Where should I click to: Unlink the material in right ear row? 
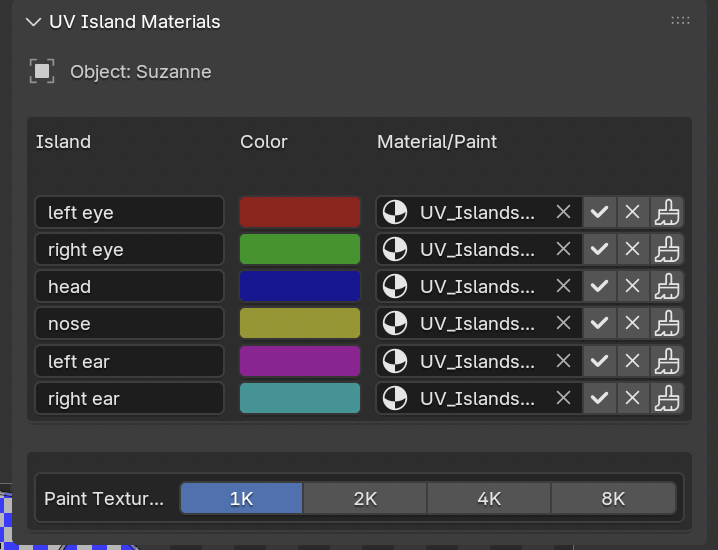coord(564,399)
